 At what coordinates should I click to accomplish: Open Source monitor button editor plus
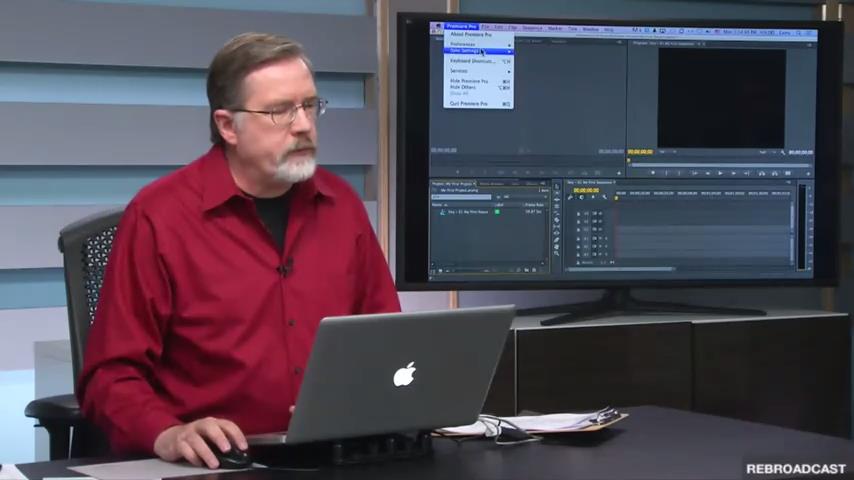(619, 173)
